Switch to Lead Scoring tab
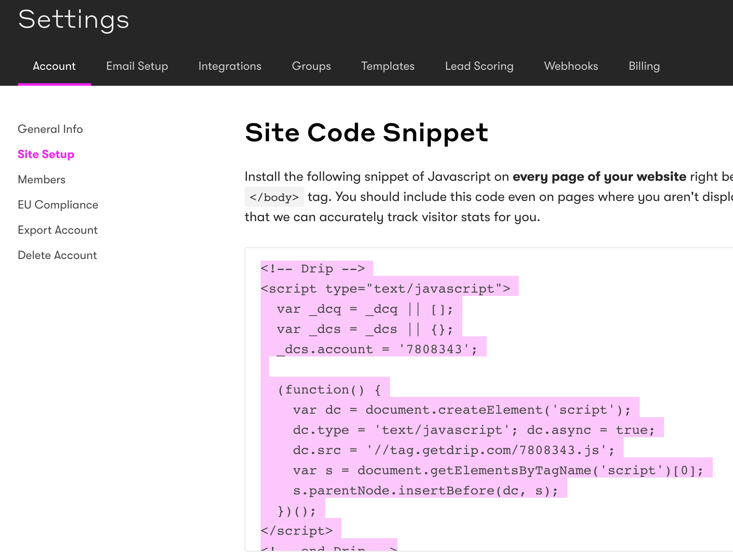The image size is (733, 560). pyautogui.click(x=479, y=66)
